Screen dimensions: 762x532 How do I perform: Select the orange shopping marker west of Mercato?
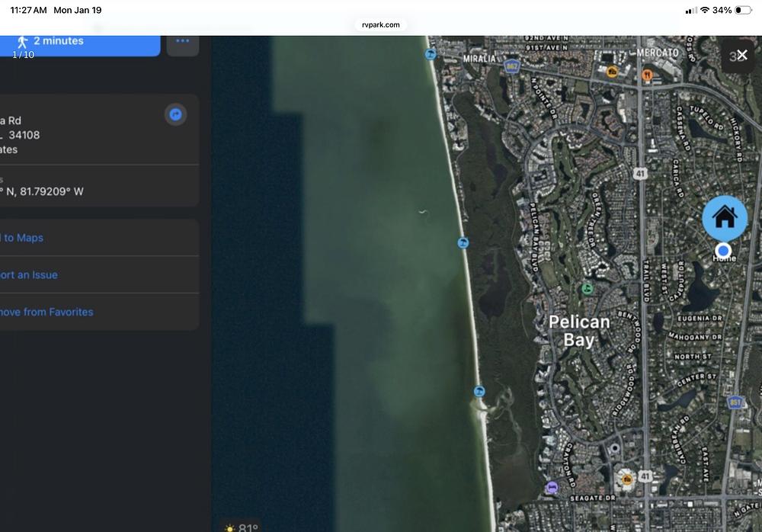coord(612,72)
